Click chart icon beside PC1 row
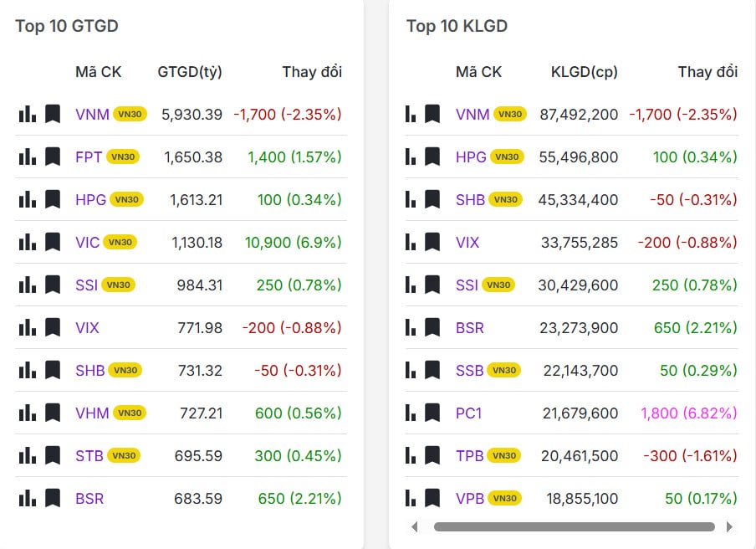 click(x=411, y=413)
